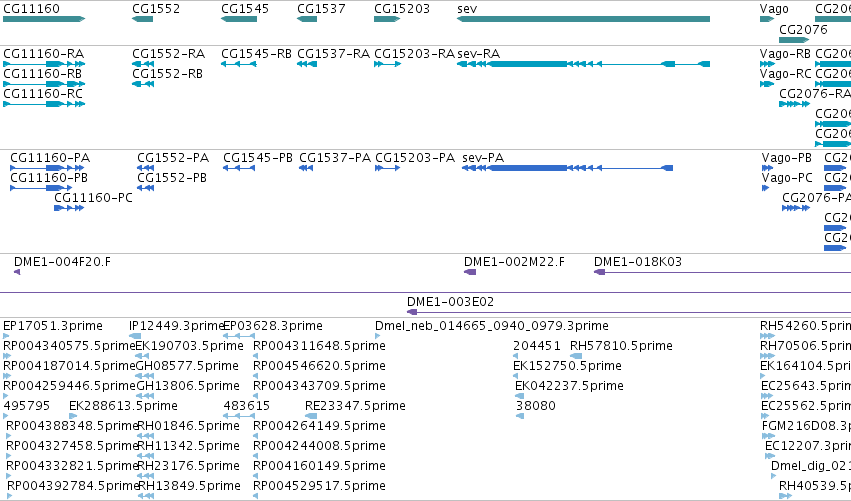The width and height of the screenshot is (851, 501).
Task: Click the CG1552-PB protein label
Action: point(172,178)
